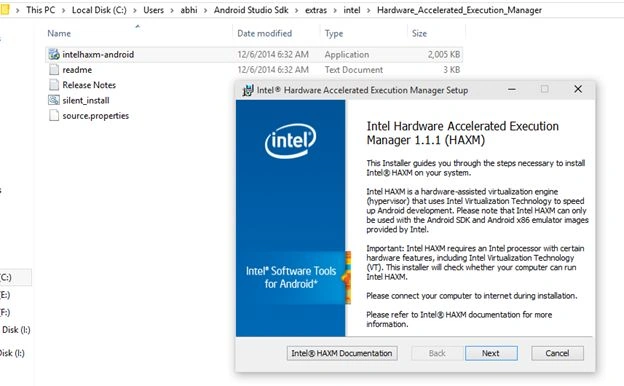
Task: Close the HAXM Setup dialog
Action: (x=578, y=89)
